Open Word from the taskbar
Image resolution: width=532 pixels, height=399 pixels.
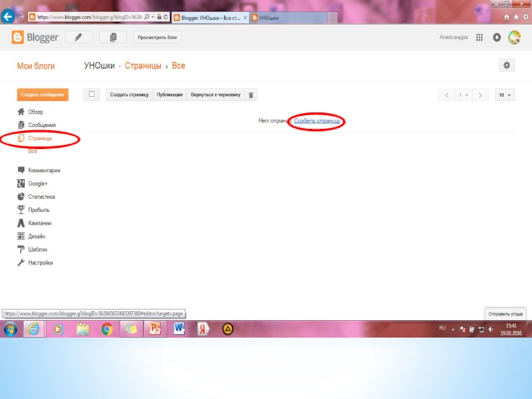click(179, 329)
